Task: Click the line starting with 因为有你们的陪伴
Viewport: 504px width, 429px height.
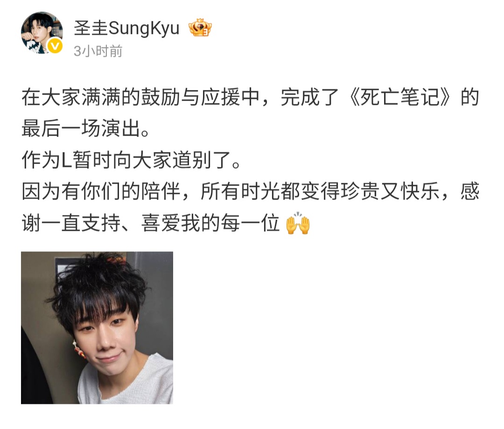Action: coord(251,191)
